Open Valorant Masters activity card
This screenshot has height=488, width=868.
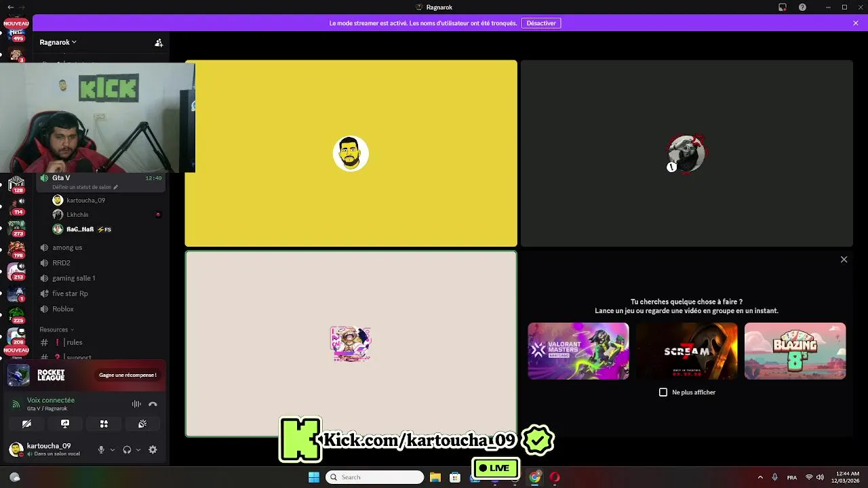click(x=578, y=351)
